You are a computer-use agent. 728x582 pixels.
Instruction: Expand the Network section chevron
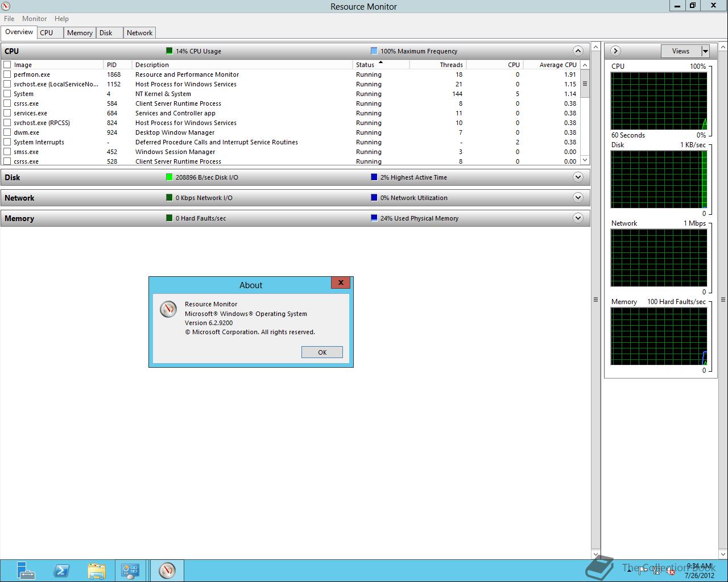pyautogui.click(x=578, y=197)
